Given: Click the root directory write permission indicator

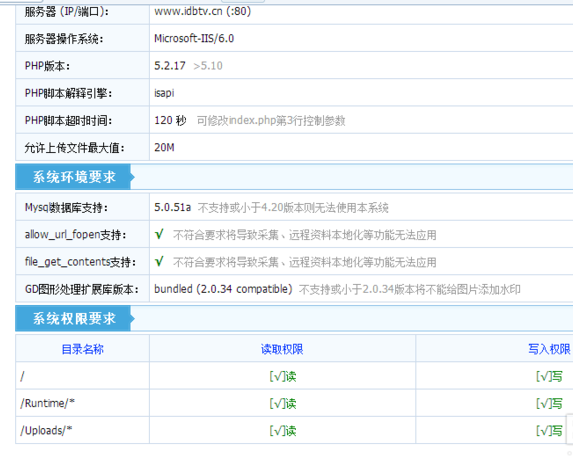Looking at the screenshot, I should tap(549, 376).
